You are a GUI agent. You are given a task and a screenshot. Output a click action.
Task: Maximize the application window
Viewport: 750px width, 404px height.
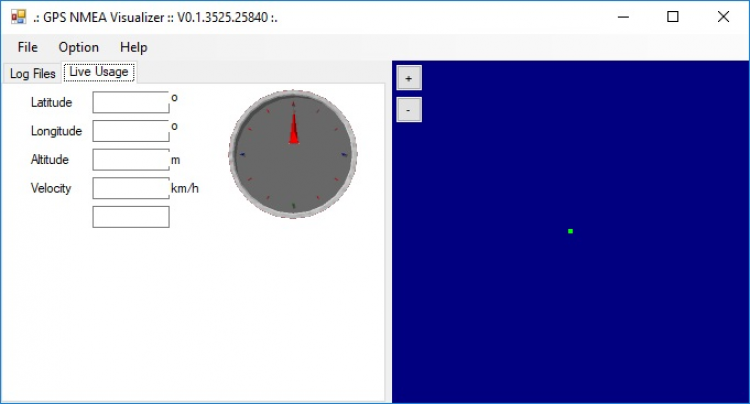[673, 17]
